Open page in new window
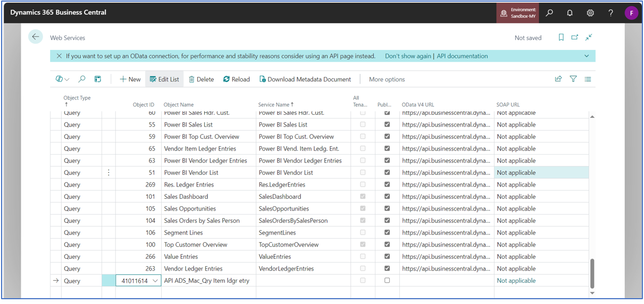This screenshot has width=644, height=304. 575,37
